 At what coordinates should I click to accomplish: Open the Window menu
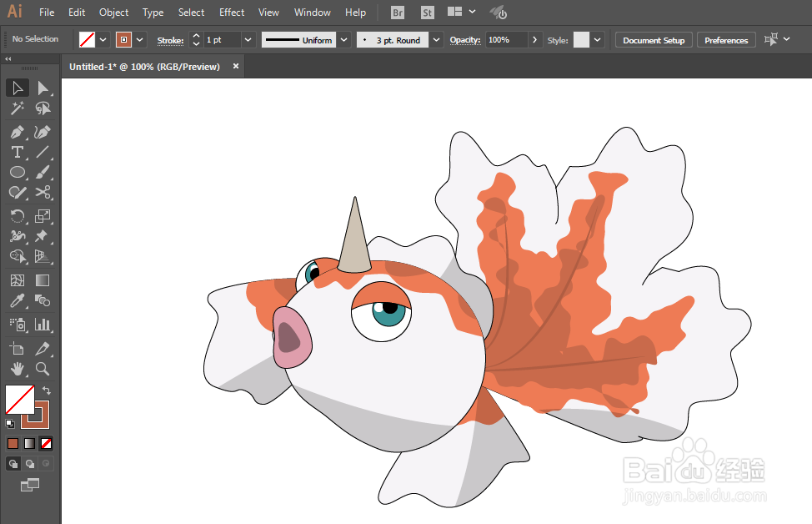(313, 12)
